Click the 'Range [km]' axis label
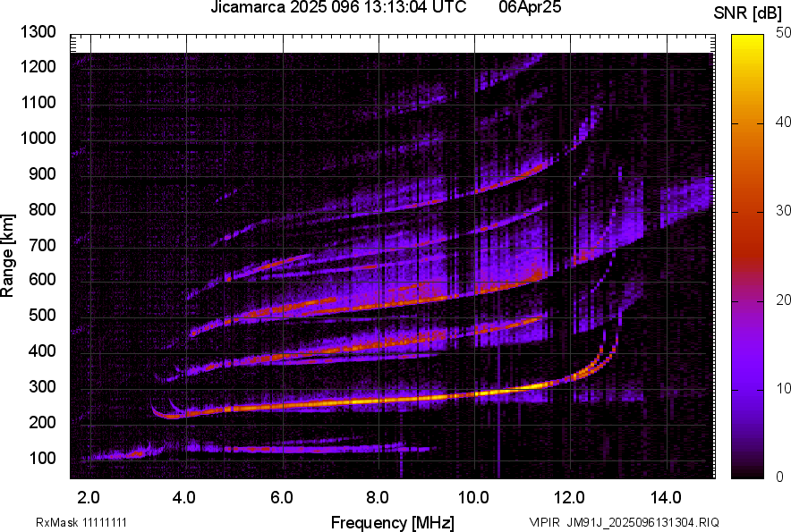791x532 pixels. 7,256
